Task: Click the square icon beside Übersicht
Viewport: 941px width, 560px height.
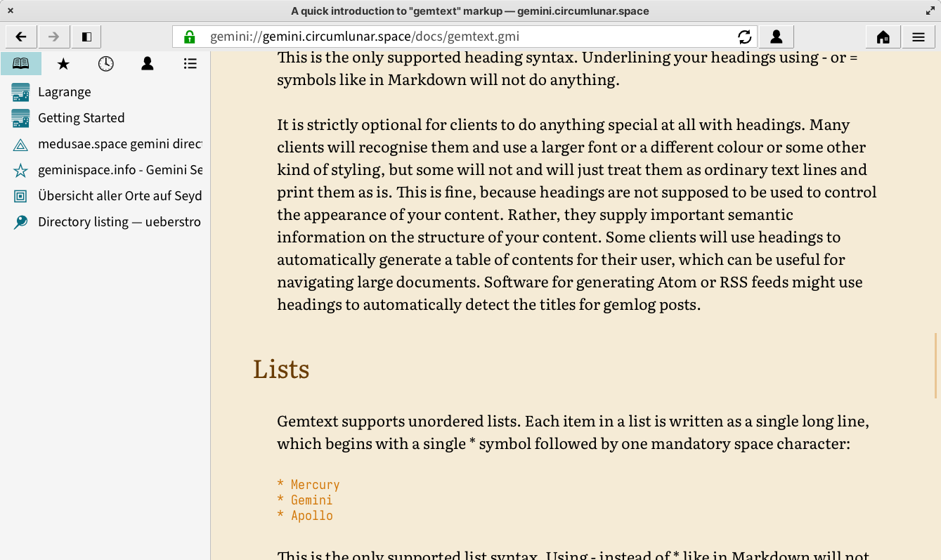Action: 20,196
